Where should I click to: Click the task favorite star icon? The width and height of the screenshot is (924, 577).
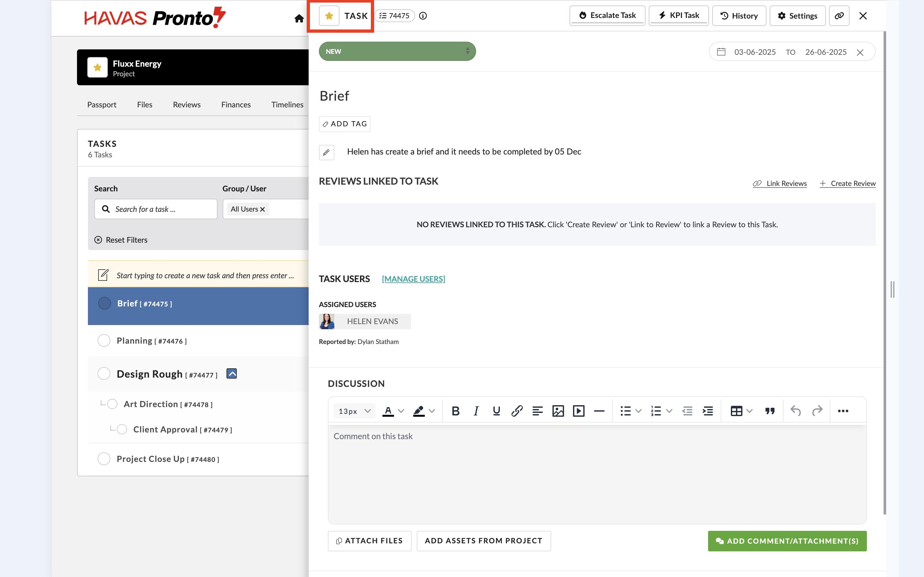[x=329, y=16]
